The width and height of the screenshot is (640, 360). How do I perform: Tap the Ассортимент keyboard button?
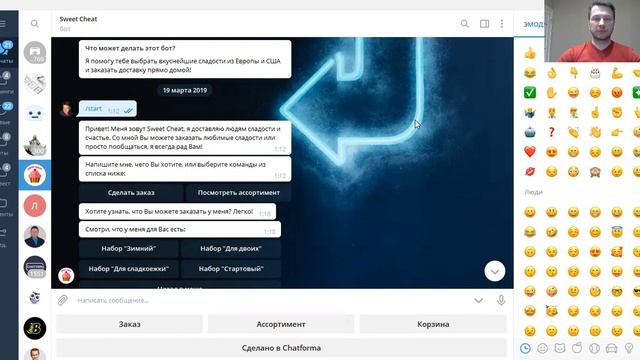coord(281,324)
